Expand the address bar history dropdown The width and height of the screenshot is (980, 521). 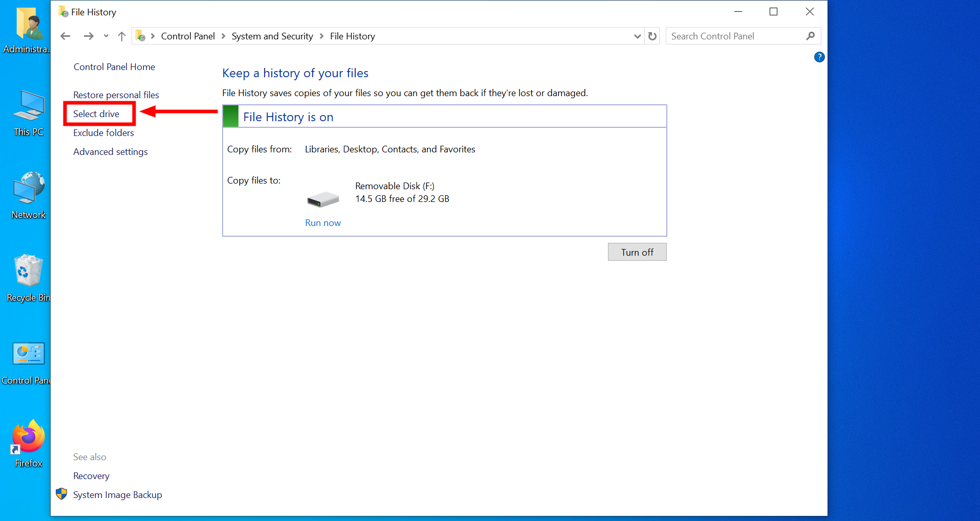click(637, 36)
